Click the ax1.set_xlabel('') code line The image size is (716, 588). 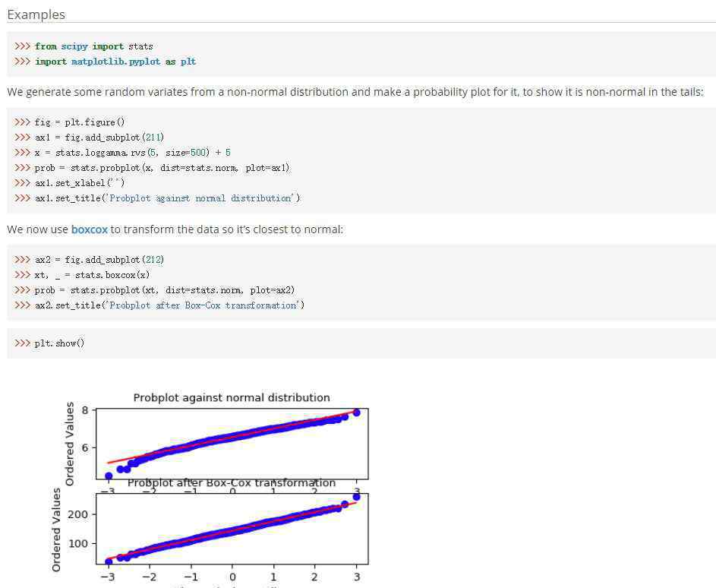tap(80, 183)
